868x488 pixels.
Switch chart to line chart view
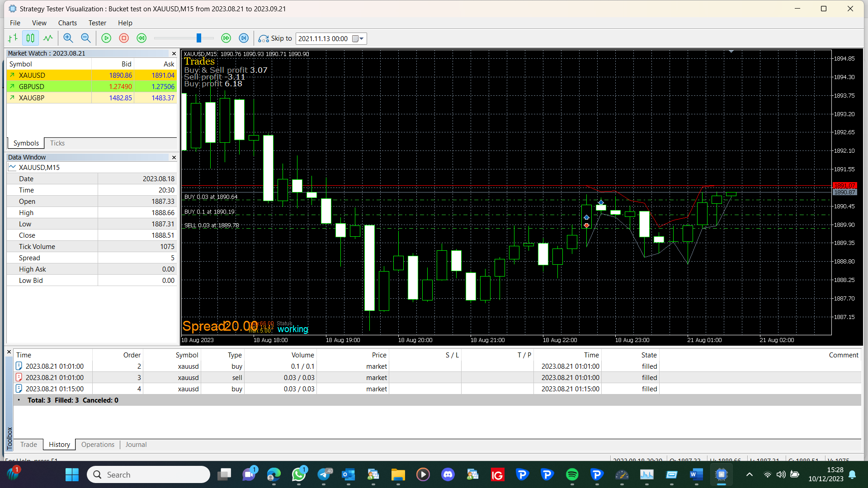click(x=48, y=38)
